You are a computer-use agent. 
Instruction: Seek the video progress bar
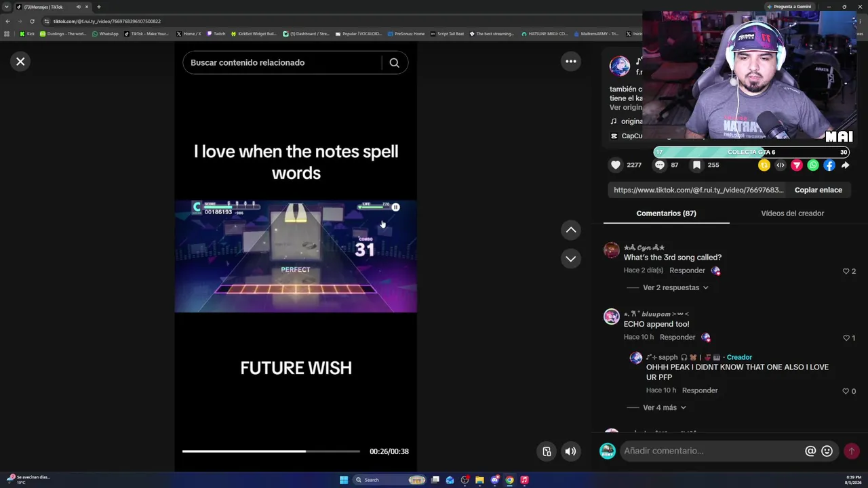271,451
